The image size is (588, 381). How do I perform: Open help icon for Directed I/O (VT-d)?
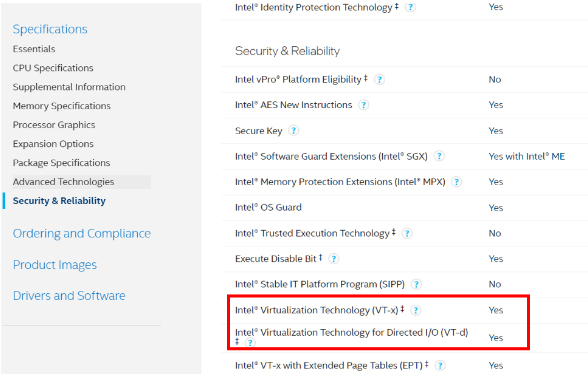tap(250, 342)
